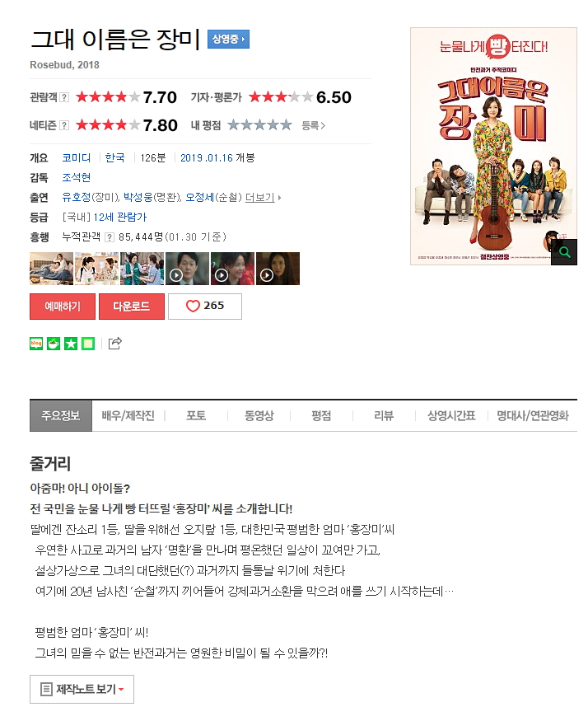Click the poster magnifier enlarge icon
Image resolution: width=588 pixels, height=721 pixels.
564,252
